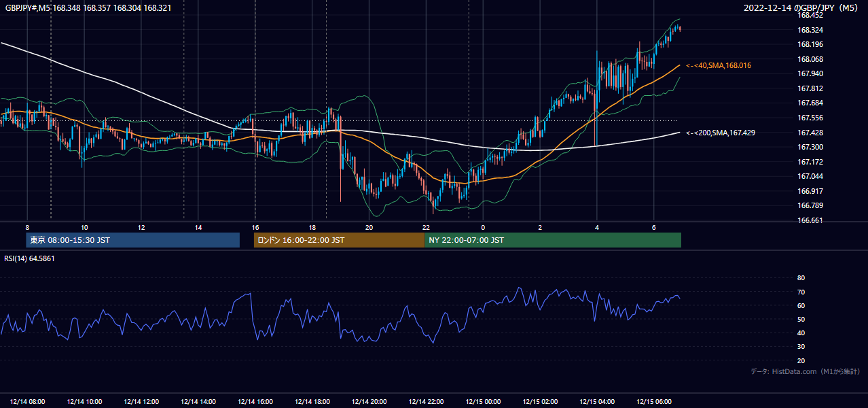Click the 12/14 16:00 time axis label
868x408 pixels.
(255, 402)
